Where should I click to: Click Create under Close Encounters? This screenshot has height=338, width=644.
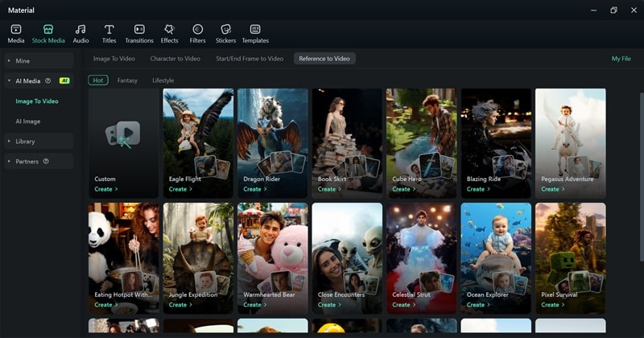[329, 305]
